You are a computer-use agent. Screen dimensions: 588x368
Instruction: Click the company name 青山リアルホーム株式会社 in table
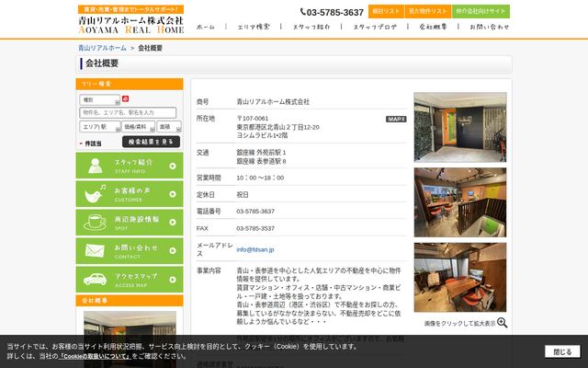coord(273,102)
